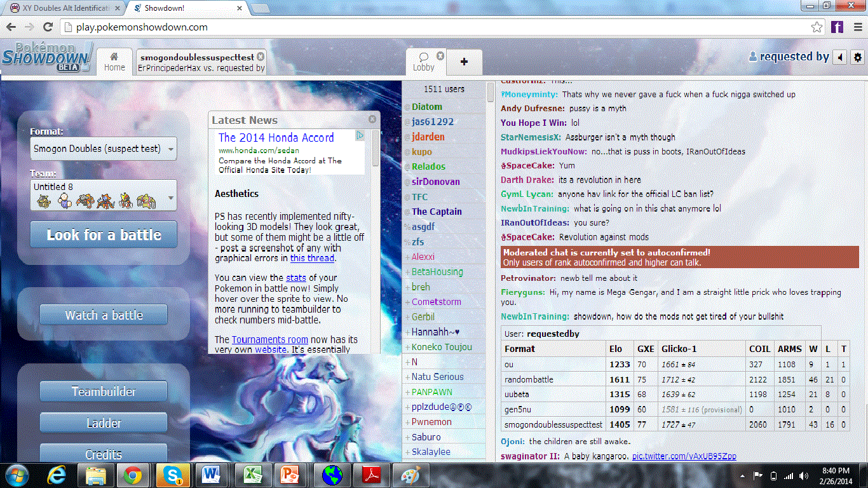This screenshot has height=488, width=868.
Task: Bookmark this page with star icon
Action: coord(817,27)
